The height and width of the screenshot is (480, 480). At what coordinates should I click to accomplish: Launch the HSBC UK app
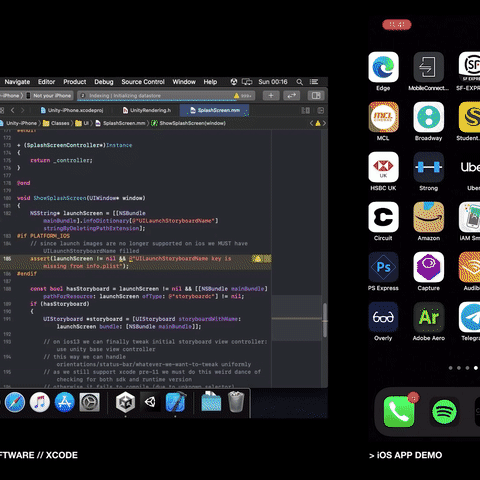click(x=383, y=167)
